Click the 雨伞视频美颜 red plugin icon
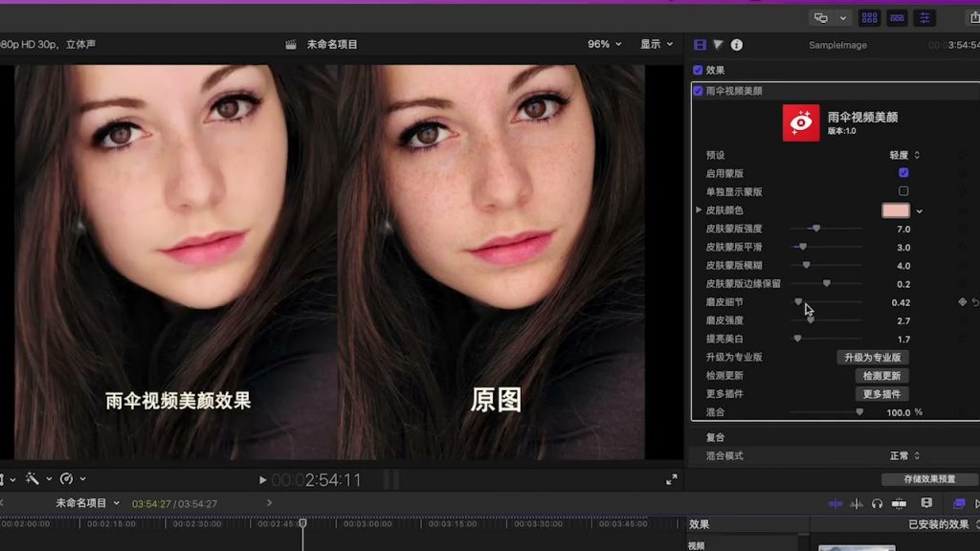Viewport: 980px width, 551px height. (x=802, y=121)
